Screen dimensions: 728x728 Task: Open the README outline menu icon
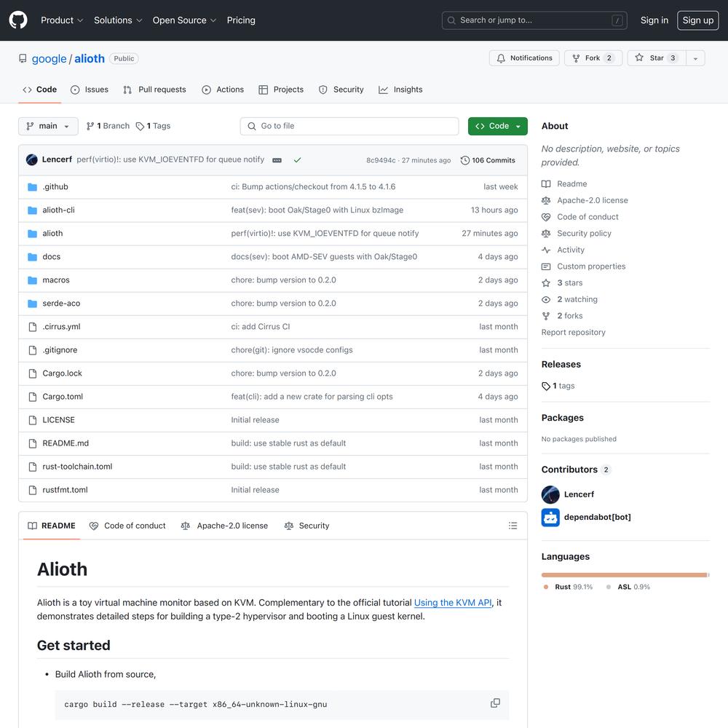[x=513, y=526]
